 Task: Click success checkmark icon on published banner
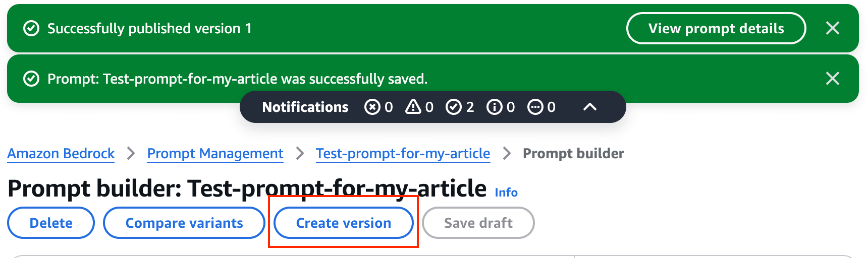pos(31,29)
